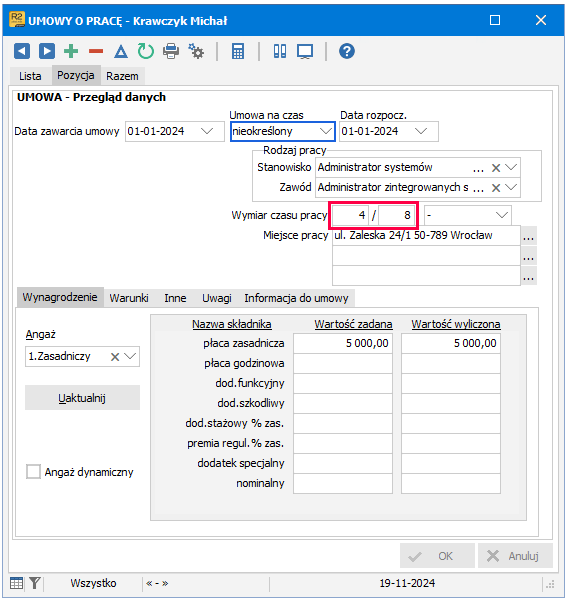Click Wymiar czasu pracy numerator field

(350, 215)
